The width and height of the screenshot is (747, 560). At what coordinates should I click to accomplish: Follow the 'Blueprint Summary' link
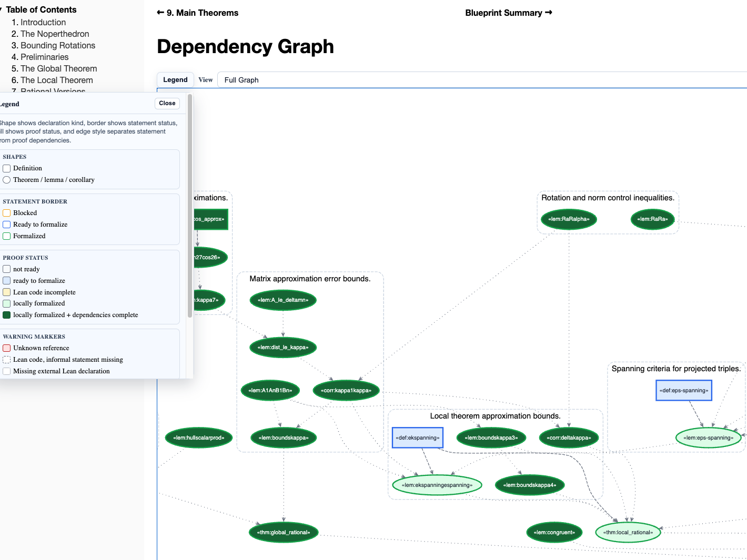coord(508,12)
